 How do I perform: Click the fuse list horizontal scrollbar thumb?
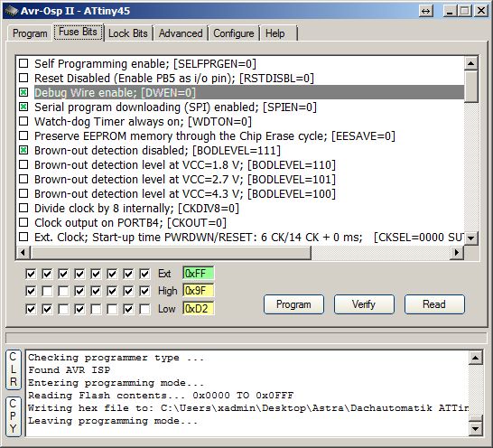pyautogui.click(x=171, y=252)
